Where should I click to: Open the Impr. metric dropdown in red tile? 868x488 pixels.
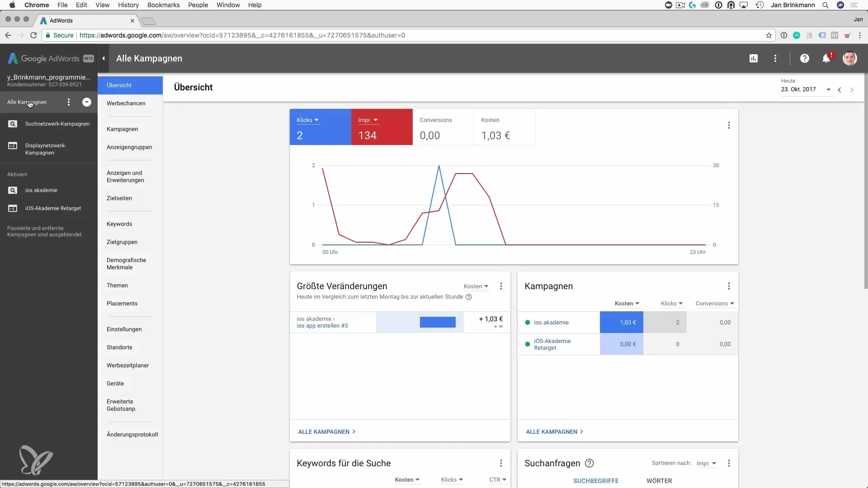368,120
